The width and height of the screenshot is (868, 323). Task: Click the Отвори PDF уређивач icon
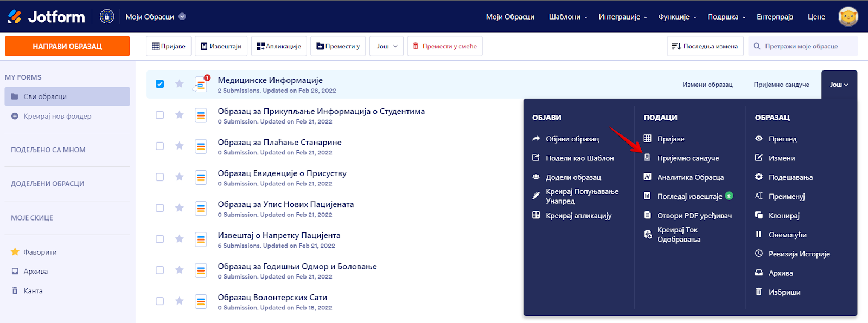647,215
